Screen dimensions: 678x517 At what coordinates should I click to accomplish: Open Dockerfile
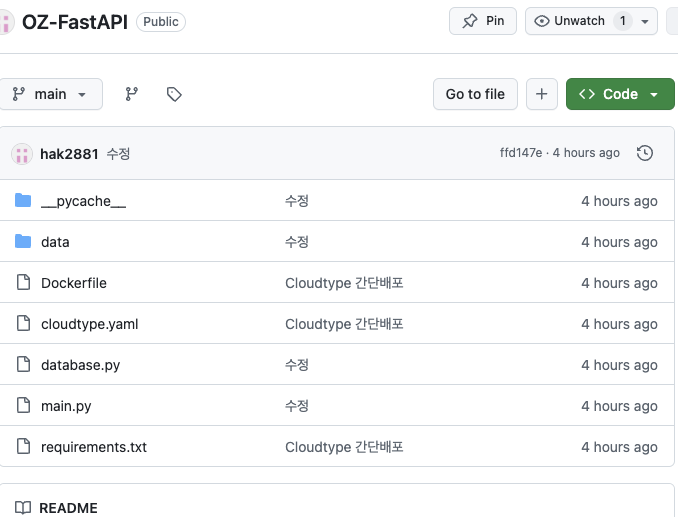(x=74, y=283)
